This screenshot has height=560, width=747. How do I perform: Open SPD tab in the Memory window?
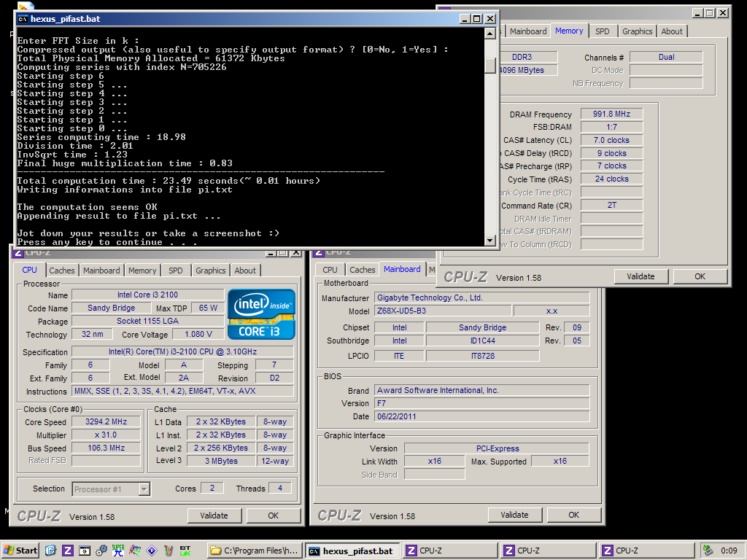602,31
